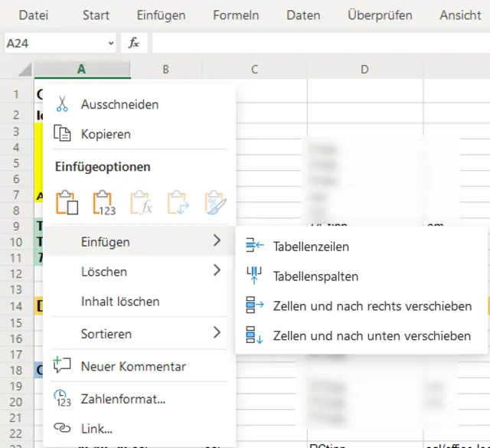This screenshot has height=448, width=490.
Task: Expand the Sortieren submenu arrow
Action: 217,332
